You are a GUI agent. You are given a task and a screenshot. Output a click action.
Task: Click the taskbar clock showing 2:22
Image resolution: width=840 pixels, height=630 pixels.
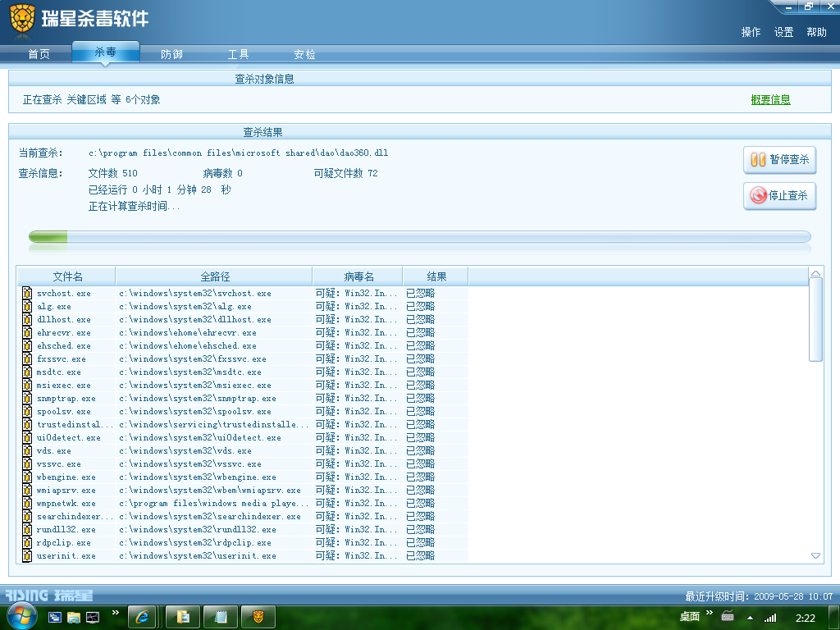point(806,618)
